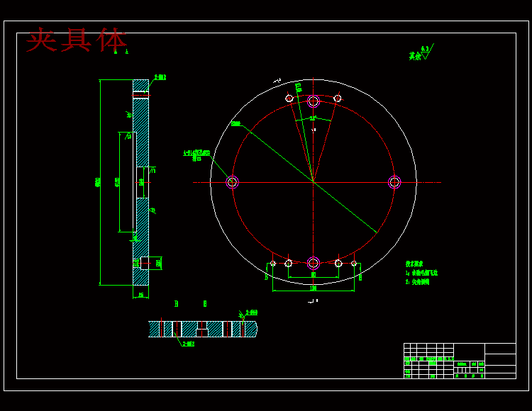Click the green angle dimension arc near top holes

click(x=313, y=118)
